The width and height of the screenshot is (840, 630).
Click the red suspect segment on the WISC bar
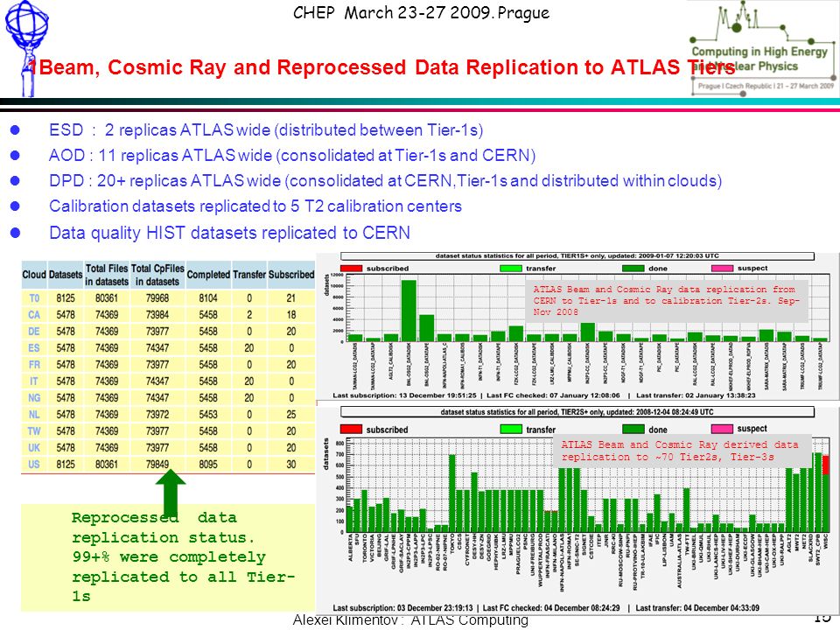[825, 465]
